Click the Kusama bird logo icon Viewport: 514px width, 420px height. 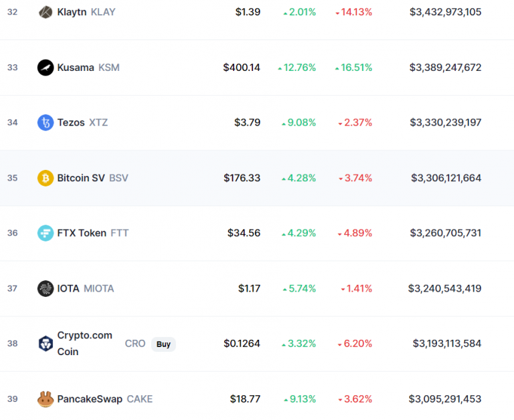coord(46,68)
